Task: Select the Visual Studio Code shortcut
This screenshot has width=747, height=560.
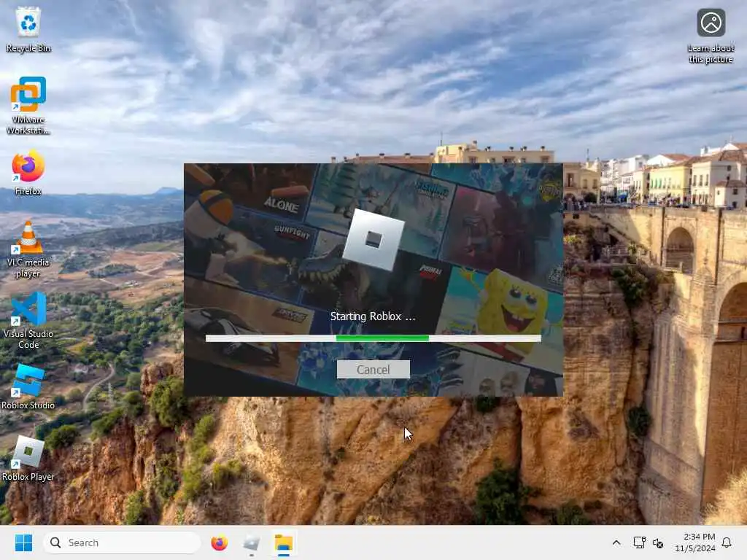Action: click(28, 321)
